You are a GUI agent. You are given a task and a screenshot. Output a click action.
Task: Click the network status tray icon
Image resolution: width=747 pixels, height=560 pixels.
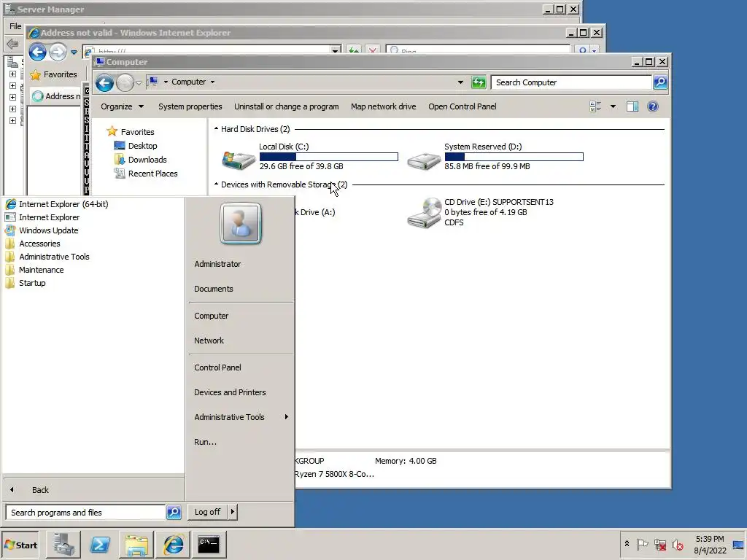tap(659, 544)
